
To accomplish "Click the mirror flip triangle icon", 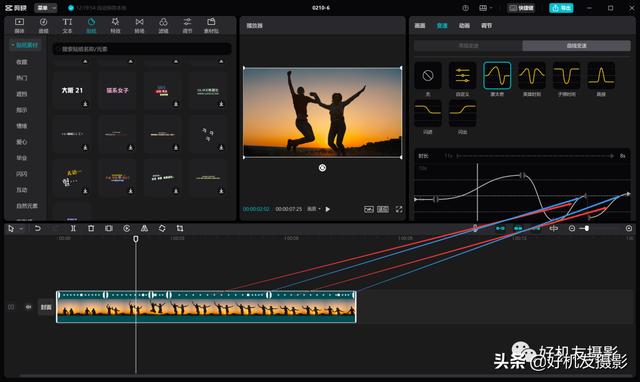I will 144,229.
